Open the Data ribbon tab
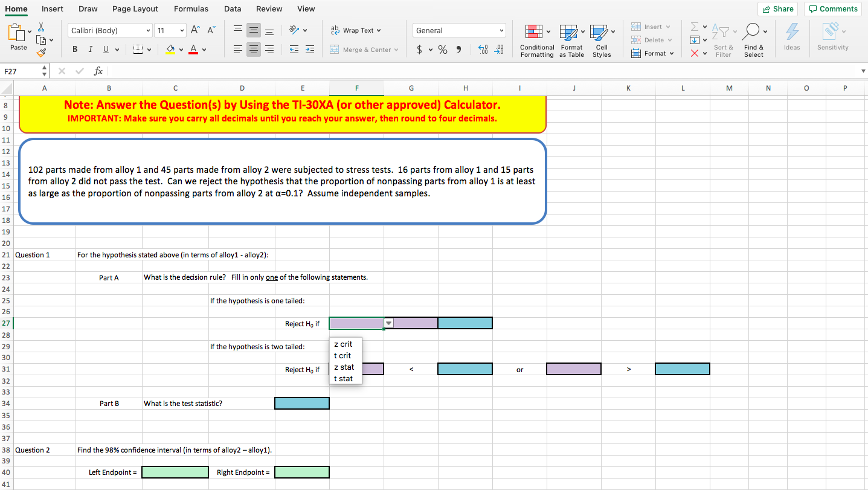Viewport: 868px width, 490px height. pyautogui.click(x=233, y=8)
